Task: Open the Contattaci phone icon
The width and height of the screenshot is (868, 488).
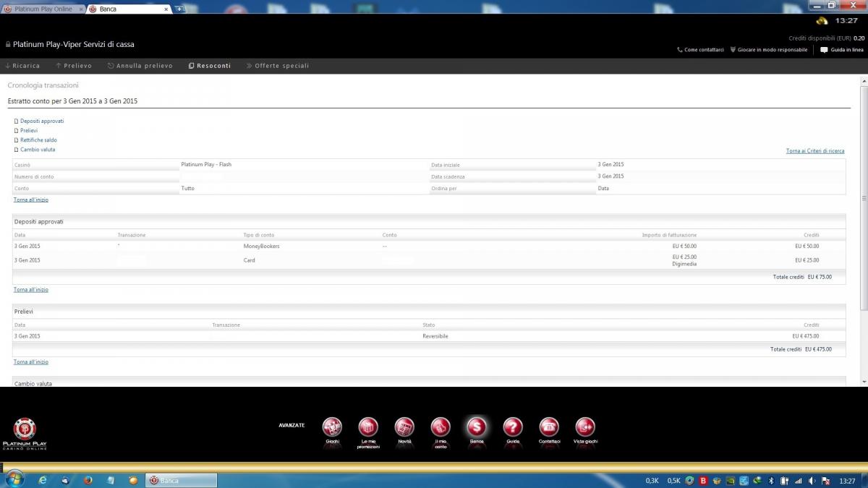Action: pos(549,427)
